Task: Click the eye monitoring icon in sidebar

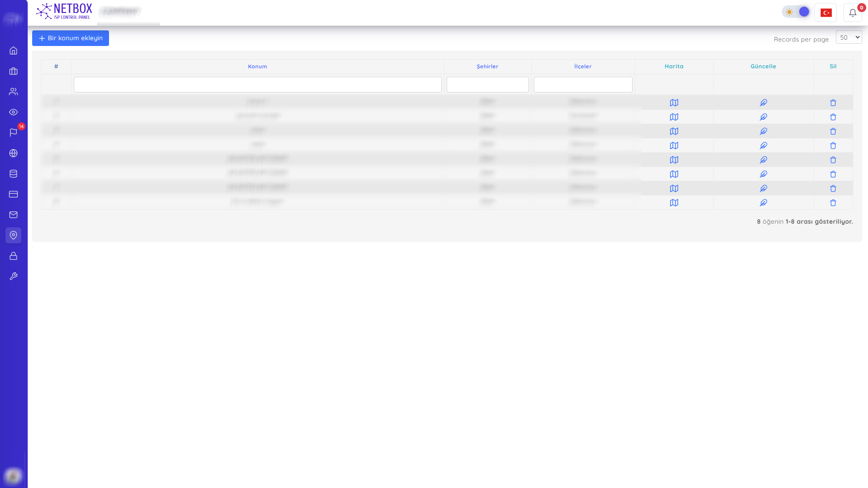Action: (13, 112)
